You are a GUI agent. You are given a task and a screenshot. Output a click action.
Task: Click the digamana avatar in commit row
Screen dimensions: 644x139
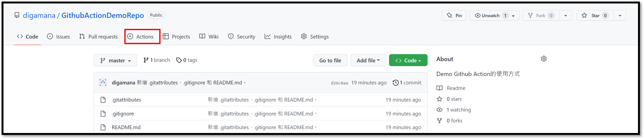coord(103,83)
